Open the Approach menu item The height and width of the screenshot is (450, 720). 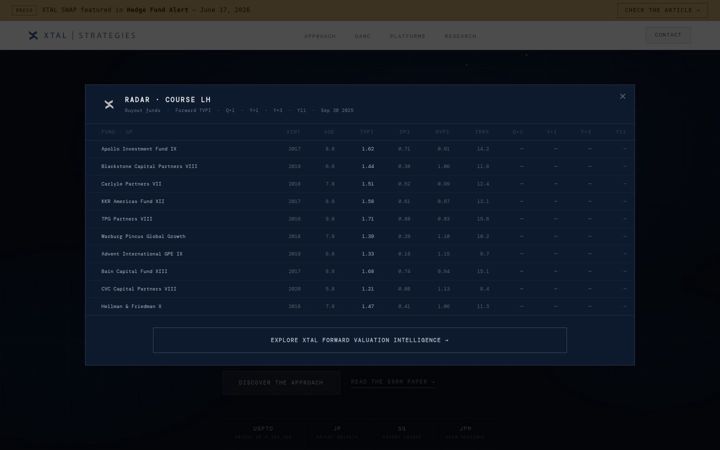pos(320,36)
